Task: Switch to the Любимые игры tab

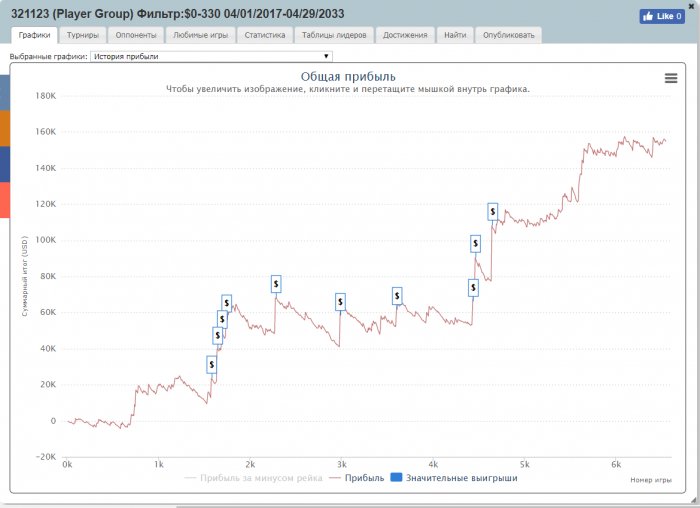Action: point(200,35)
